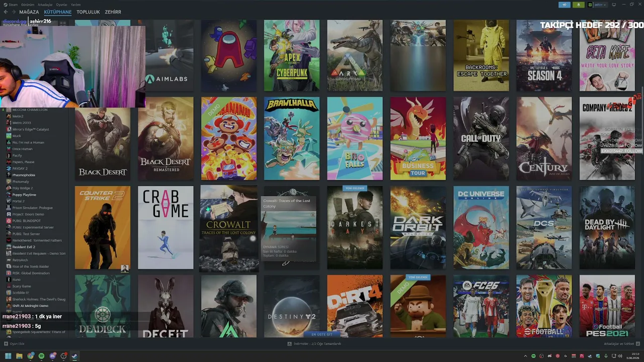
Task: Click the Phasmophobia icon in the game list
Action: click(x=9, y=175)
